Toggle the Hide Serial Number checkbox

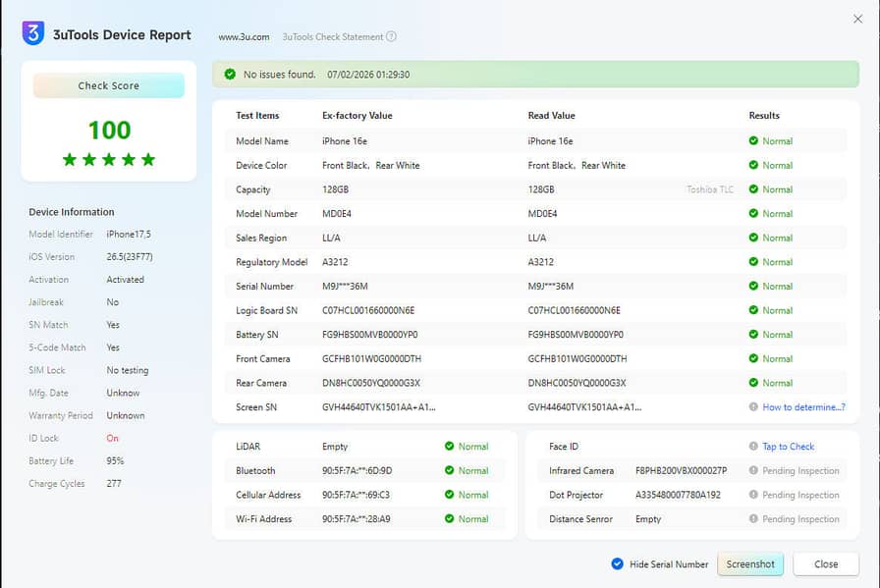coord(618,563)
